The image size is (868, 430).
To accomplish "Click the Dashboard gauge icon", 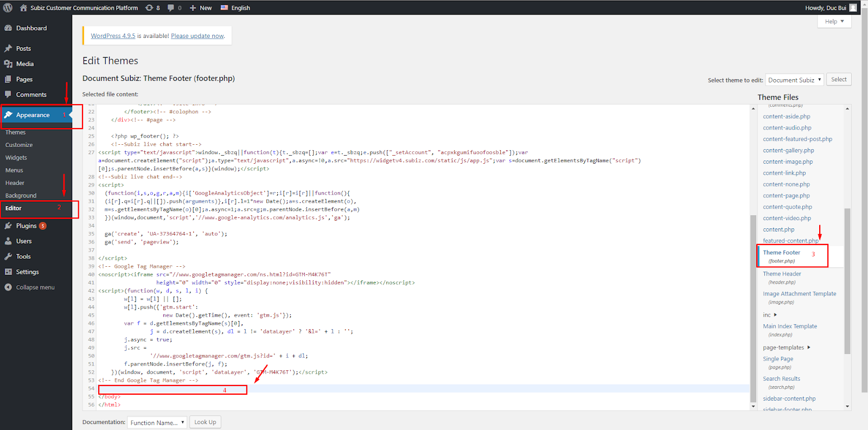I will 8,28.
